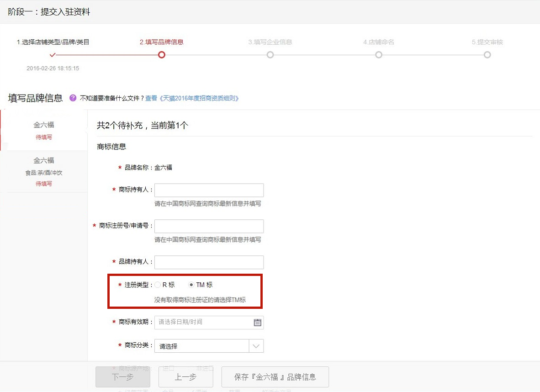Click the step circle under 3.填写企业信息
This screenshot has width=540, height=392.
pos(270,55)
